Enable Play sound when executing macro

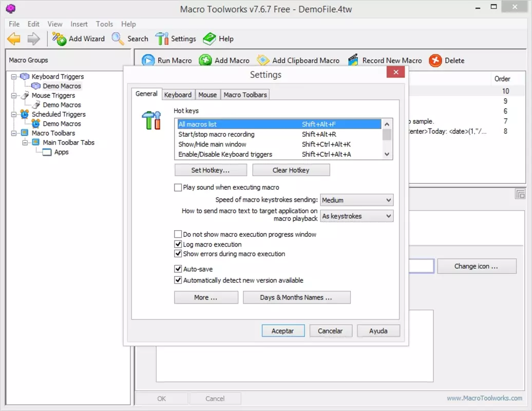[178, 188]
